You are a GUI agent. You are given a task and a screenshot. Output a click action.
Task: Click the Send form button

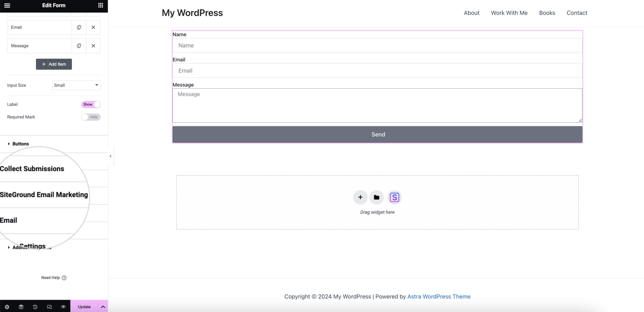(377, 134)
